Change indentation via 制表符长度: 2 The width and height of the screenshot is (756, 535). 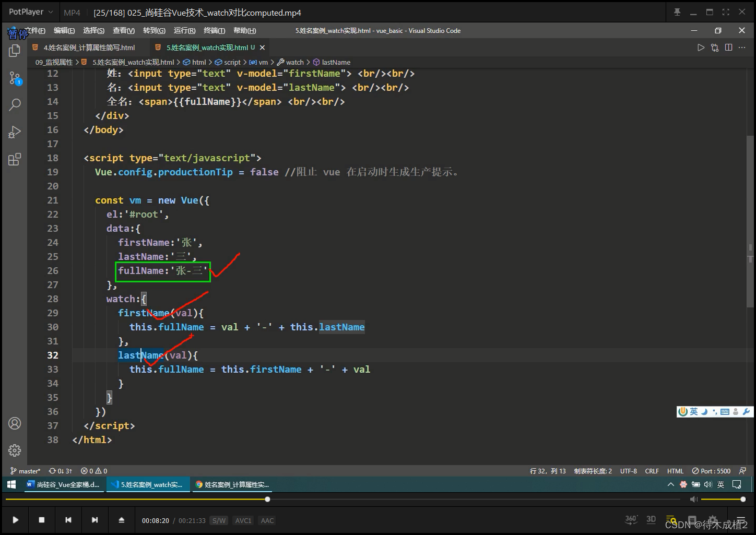(x=593, y=471)
